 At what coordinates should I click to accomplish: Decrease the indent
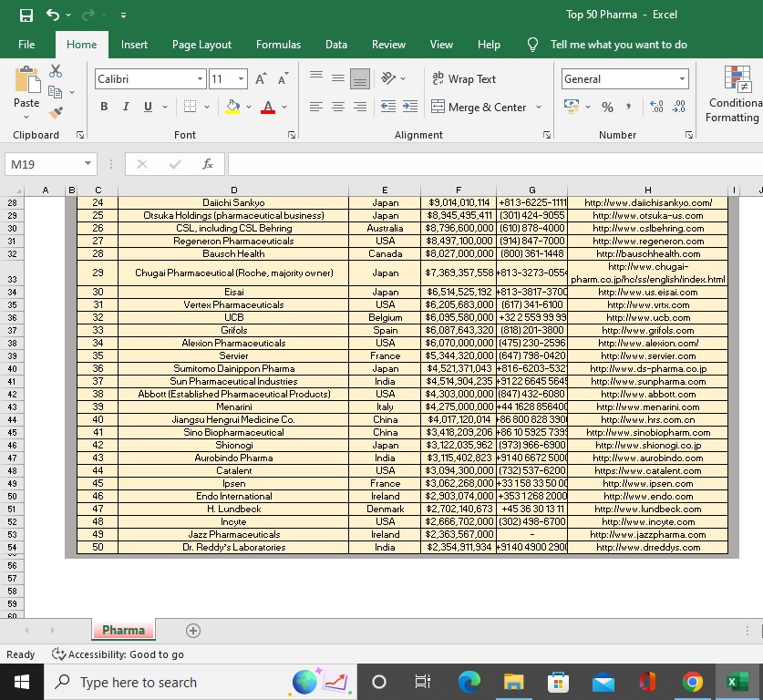pyautogui.click(x=387, y=107)
